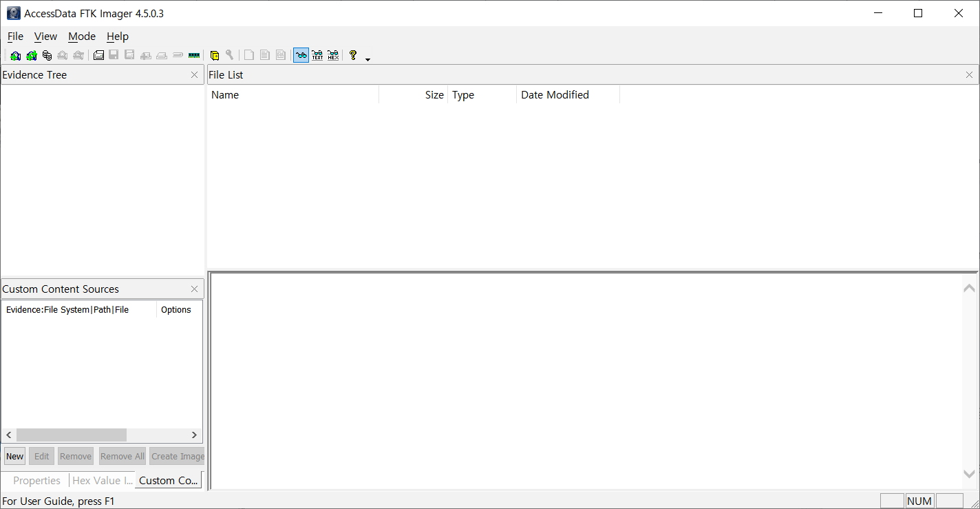Click the Evidence:File System|Path|File column header
The width and height of the screenshot is (980, 509).
point(79,310)
